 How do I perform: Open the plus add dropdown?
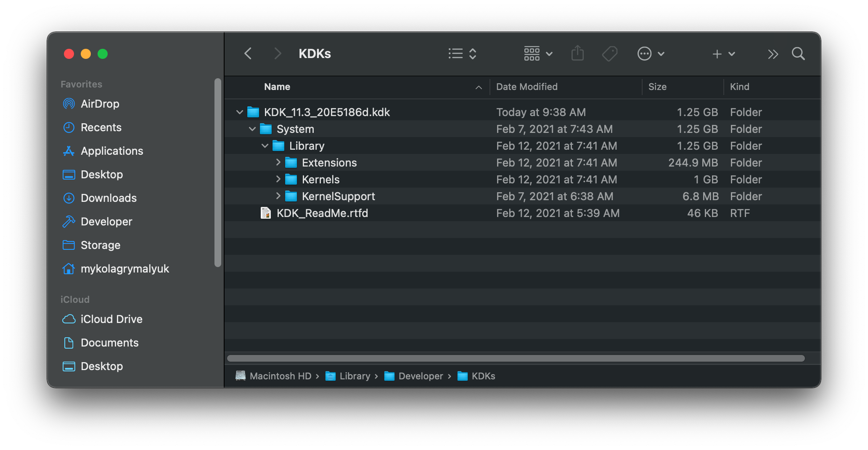pyautogui.click(x=723, y=54)
